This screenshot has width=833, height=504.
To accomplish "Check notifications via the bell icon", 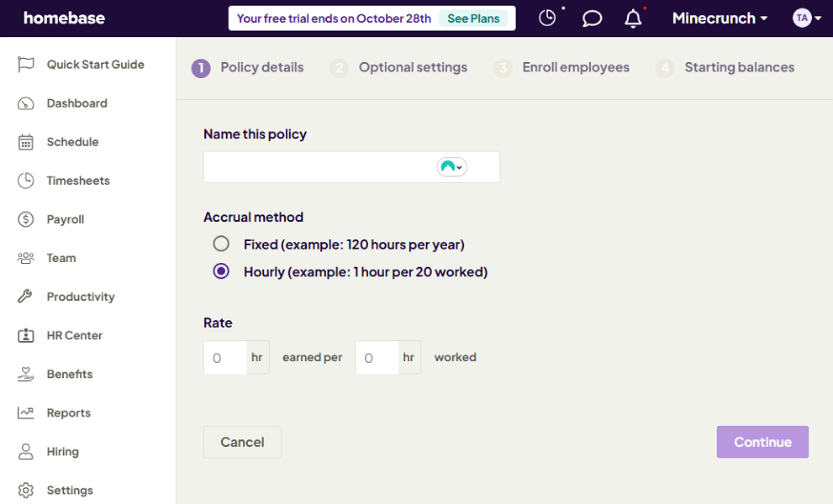I will pyautogui.click(x=635, y=17).
